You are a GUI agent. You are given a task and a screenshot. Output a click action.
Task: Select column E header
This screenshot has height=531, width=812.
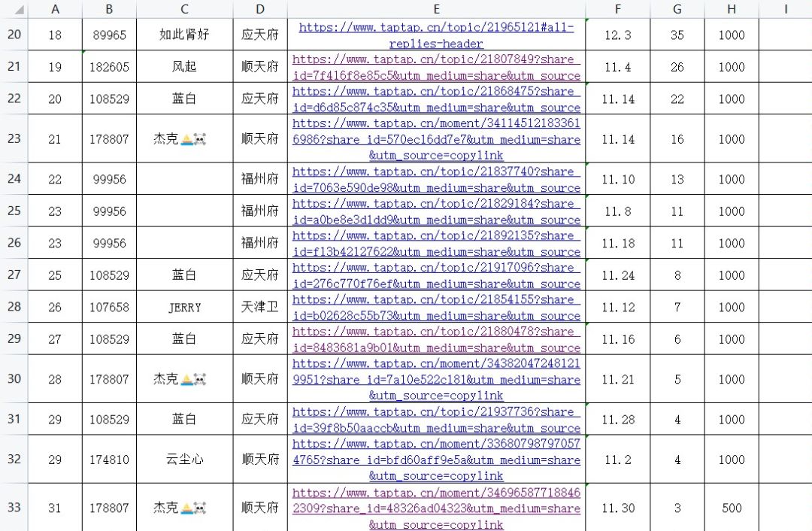point(437,9)
